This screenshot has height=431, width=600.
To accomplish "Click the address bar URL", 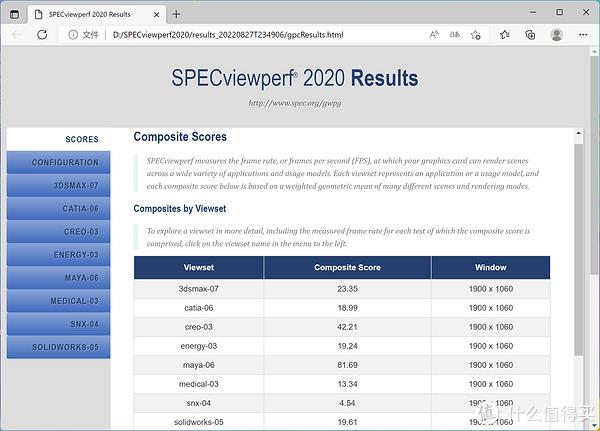I will [x=228, y=35].
